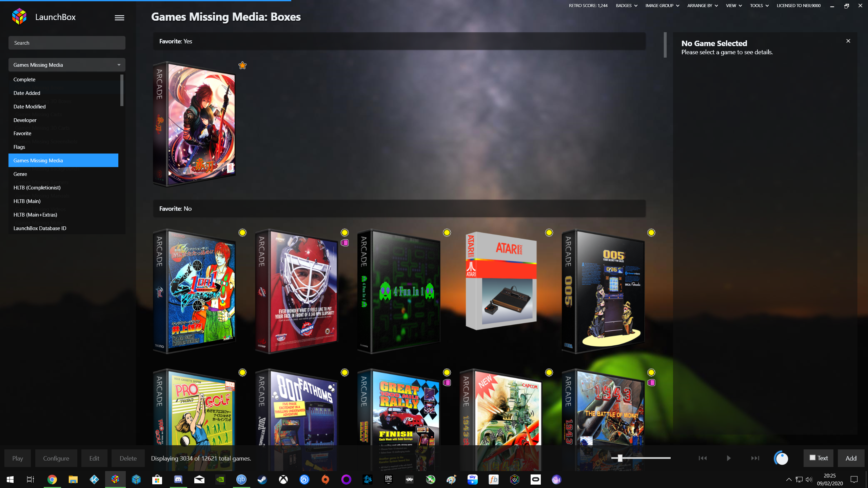Image resolution: width=868 pixels, height=488 pixels.
Task: Select the 800 Fathoms arcade box
Action: click(297, 420)
